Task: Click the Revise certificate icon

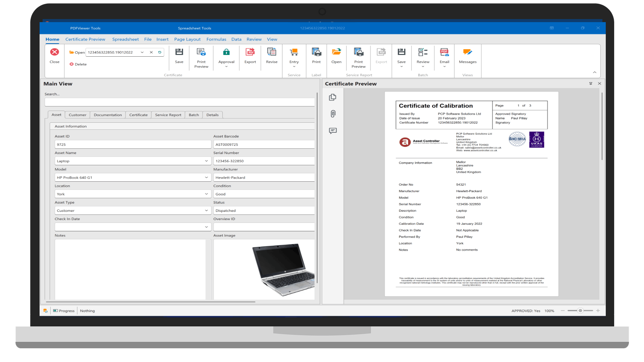Action: click(271, 52)
